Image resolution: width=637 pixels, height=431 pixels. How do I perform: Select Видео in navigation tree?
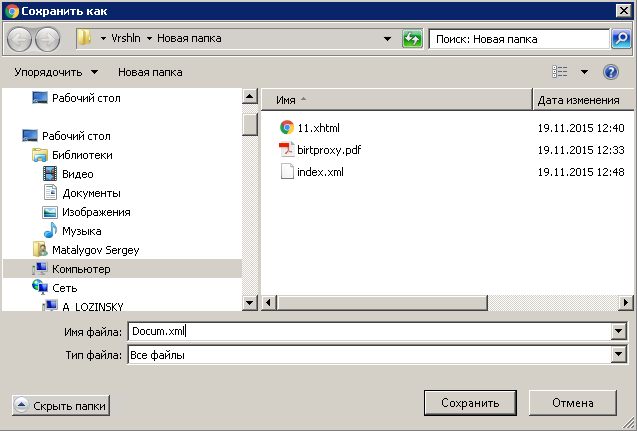tap(78, 174)
